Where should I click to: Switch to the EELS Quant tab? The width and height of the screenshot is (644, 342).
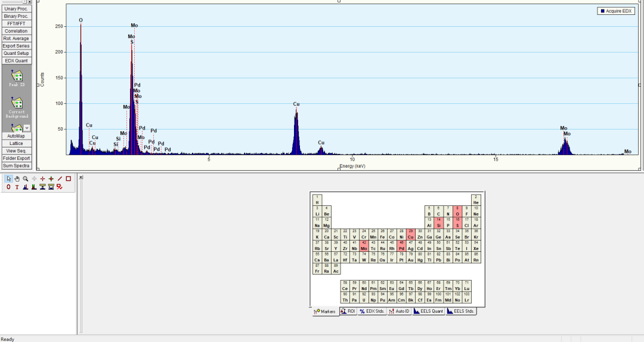click(x=429, y=311)
